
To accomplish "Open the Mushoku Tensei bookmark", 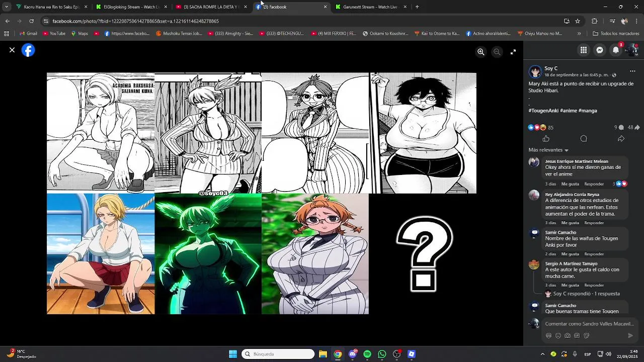I will click(x=179, y=34).
